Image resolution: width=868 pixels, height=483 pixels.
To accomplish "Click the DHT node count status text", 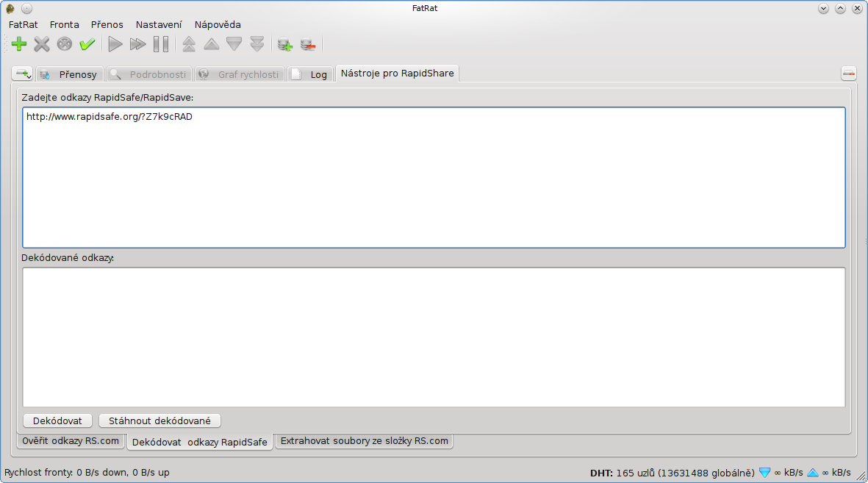I will 672,473.
